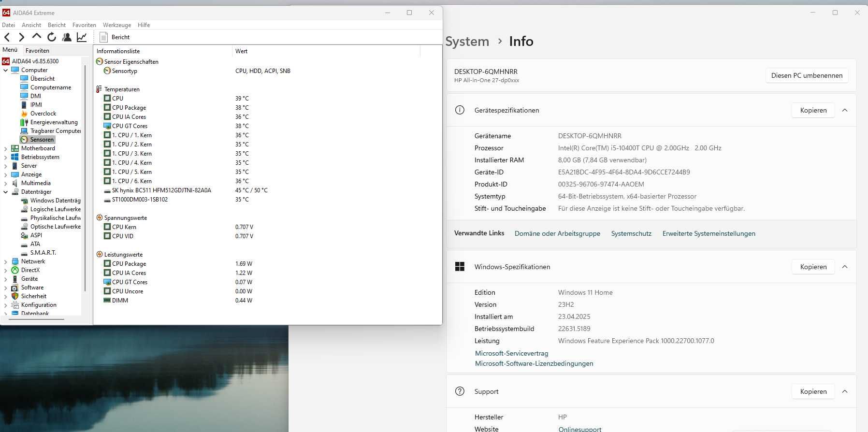Expand the Server tree node
Viewport: 868px width, 432px height.
(6, 166)
